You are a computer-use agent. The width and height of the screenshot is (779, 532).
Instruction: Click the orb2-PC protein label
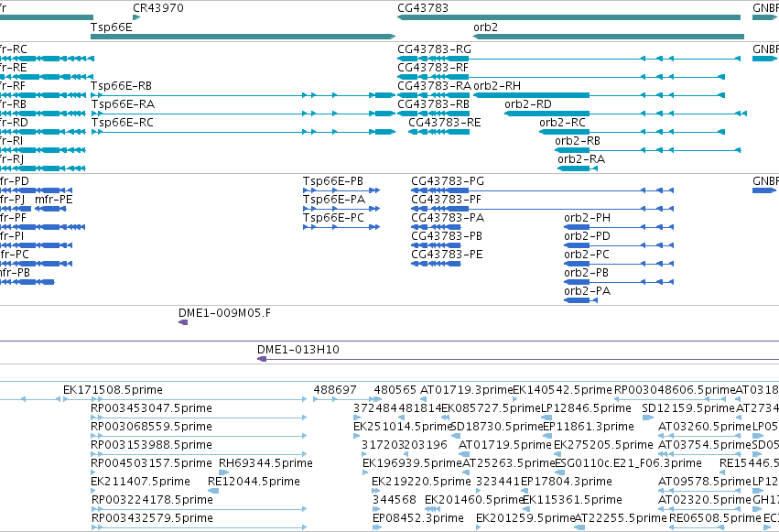click(586, 255)
